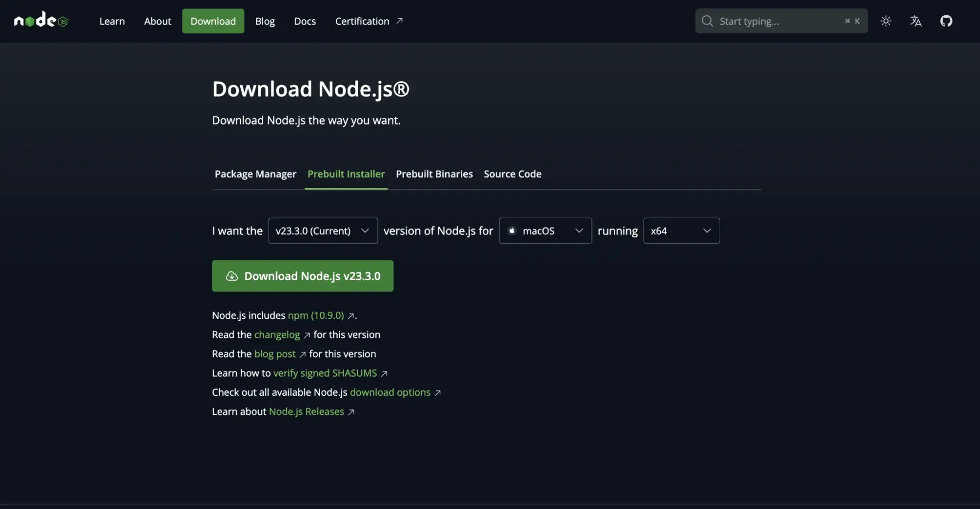Click the external arrow after changelog
980x509 pixels.
tap(306, 335)
